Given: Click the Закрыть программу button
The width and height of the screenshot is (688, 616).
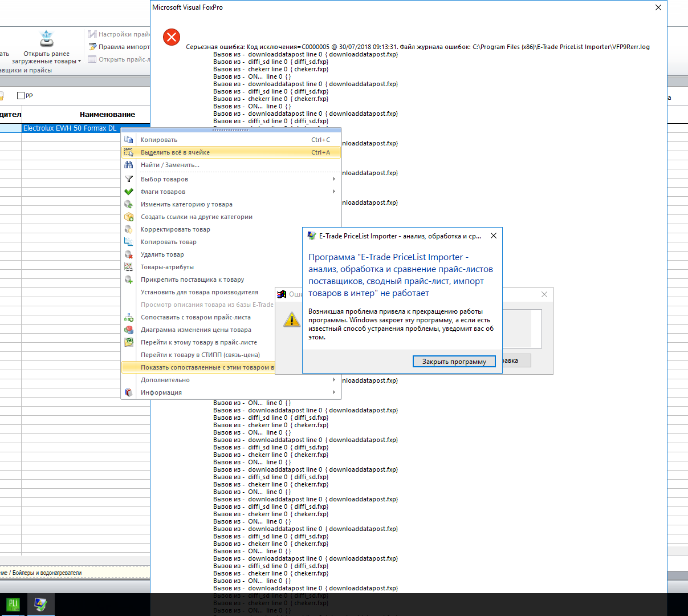Looking at the screenshot, I should tap(454, 361).
